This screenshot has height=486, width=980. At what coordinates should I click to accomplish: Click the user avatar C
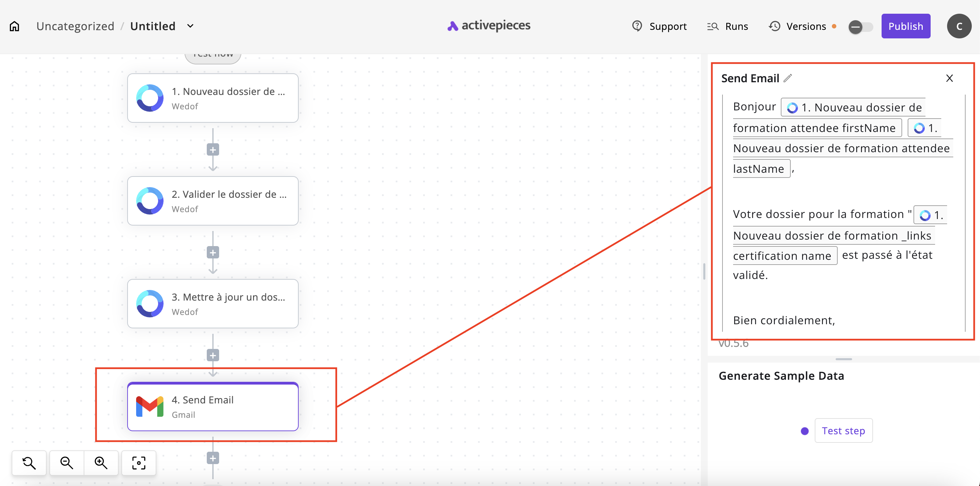click(959, 26)
